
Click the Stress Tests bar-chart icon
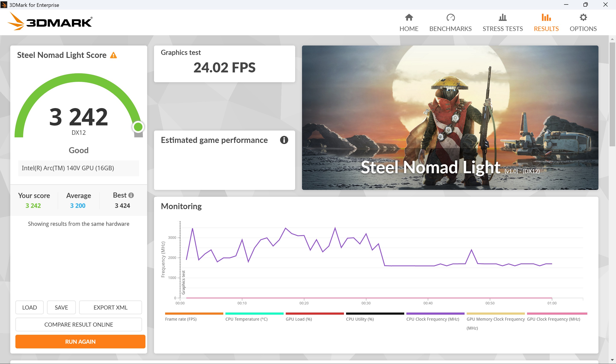[x=502, y=18]
